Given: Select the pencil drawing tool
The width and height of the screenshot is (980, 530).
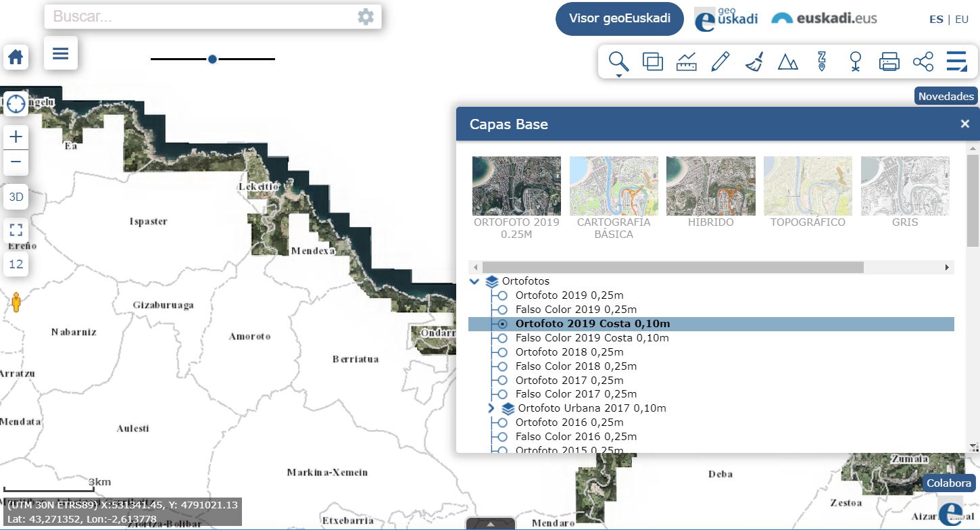Looking at the screenshot, I should pos(720,62).
